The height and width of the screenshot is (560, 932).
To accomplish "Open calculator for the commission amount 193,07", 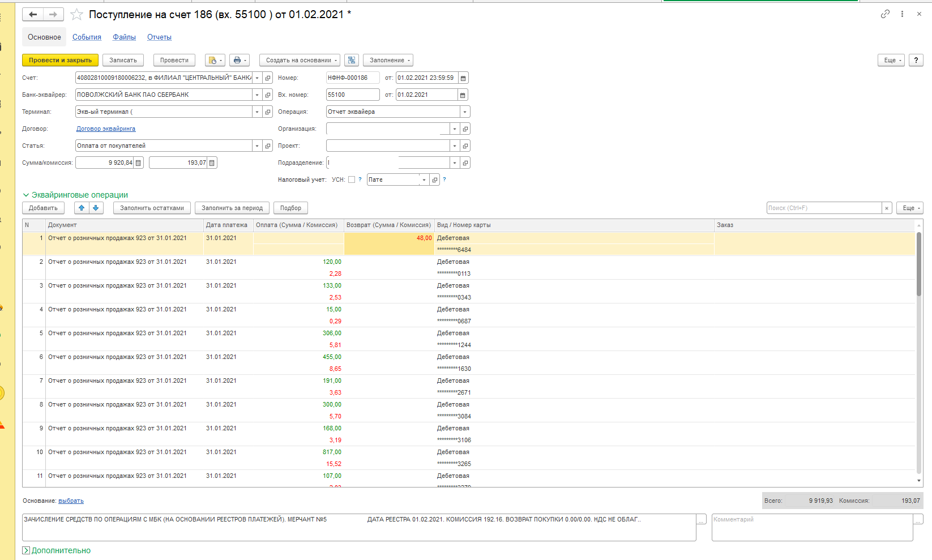I will pos(212,163).
